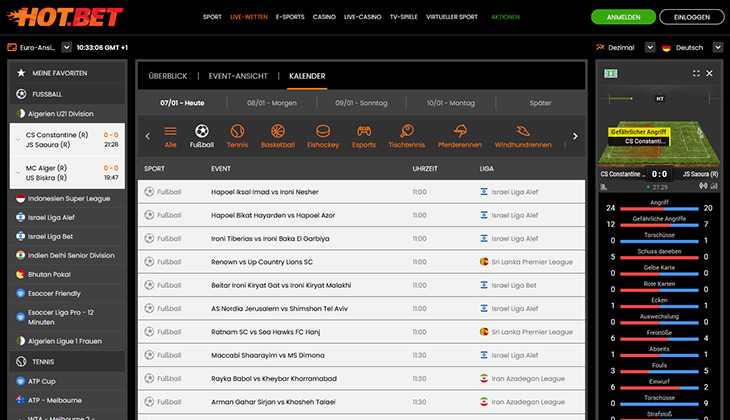The width and height of the screenshot is (730, 420).
Task: Select the 10/01 - Montag date tab
Action: 451,103
